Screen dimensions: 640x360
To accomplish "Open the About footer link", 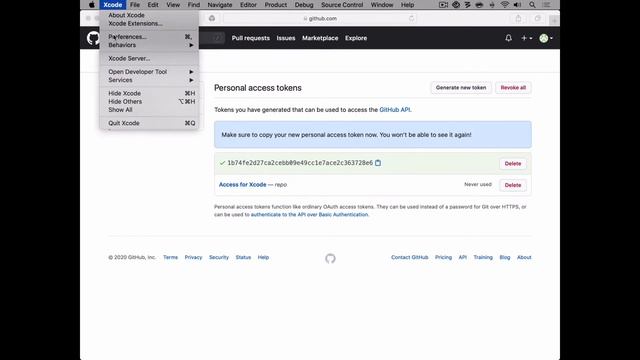I will click(x=524, y=257).
